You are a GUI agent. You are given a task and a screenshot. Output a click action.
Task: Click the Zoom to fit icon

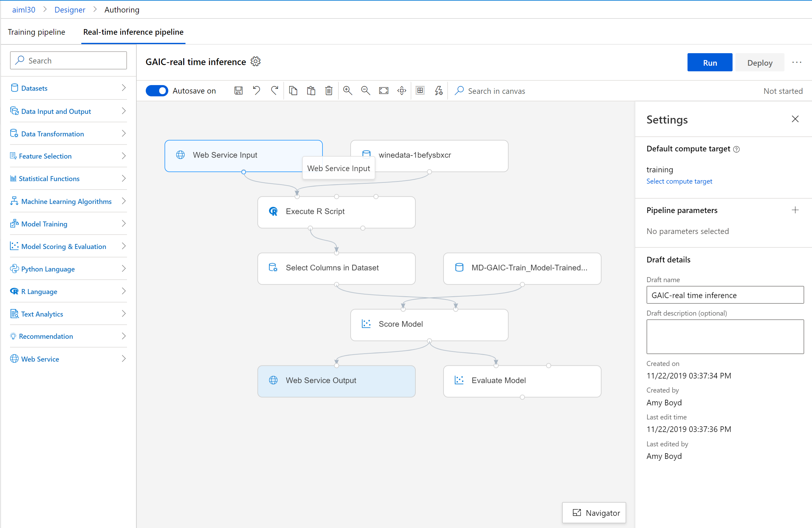[384, 91]
